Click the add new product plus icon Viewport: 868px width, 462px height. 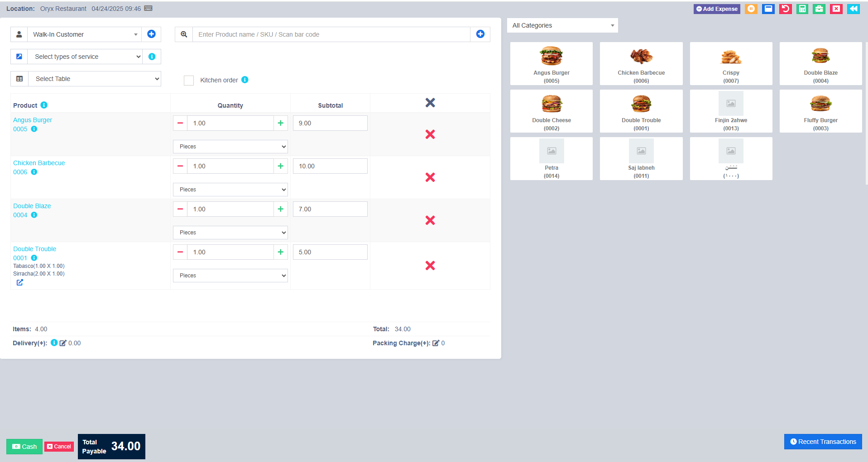click(480, 34)
